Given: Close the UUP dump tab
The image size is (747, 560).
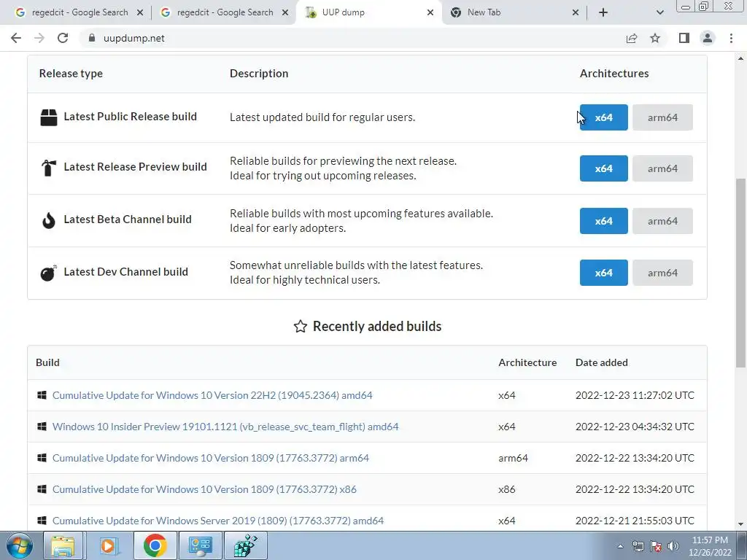Looking at the screenshot, I should coord(430,12).
